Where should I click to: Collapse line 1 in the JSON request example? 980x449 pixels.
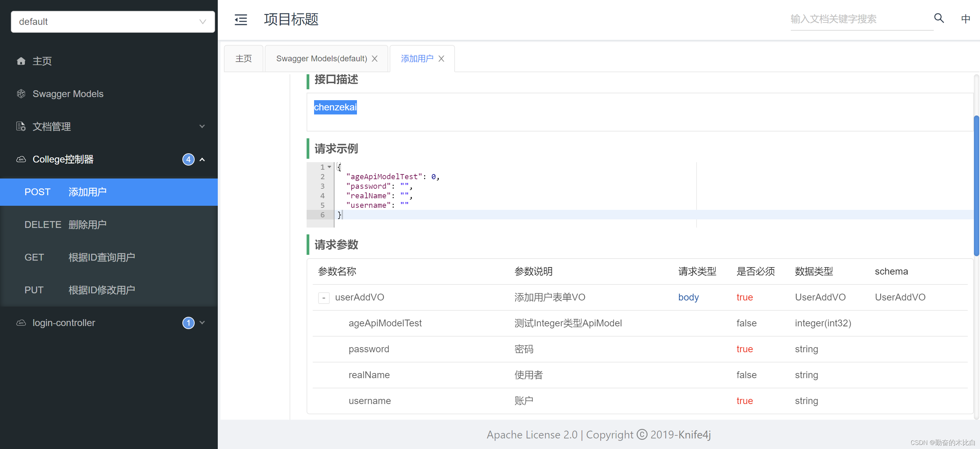[x=329, y=167]
